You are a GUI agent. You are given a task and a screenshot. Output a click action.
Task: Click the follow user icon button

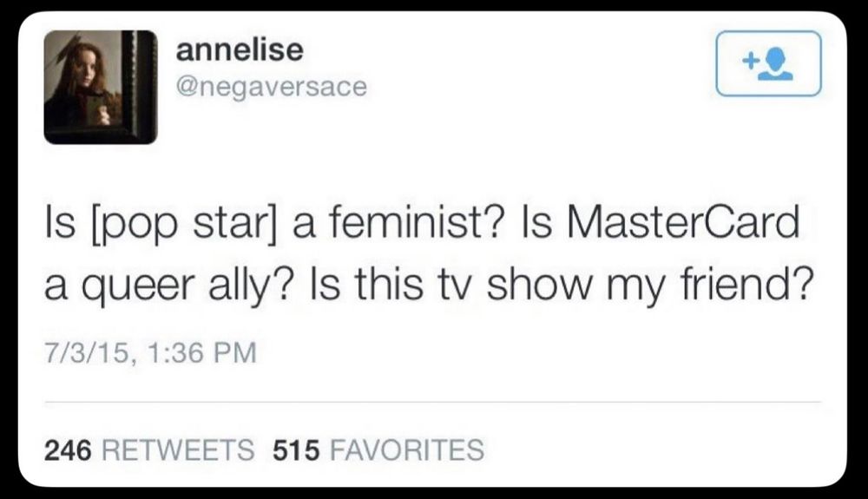click(767, 63)
